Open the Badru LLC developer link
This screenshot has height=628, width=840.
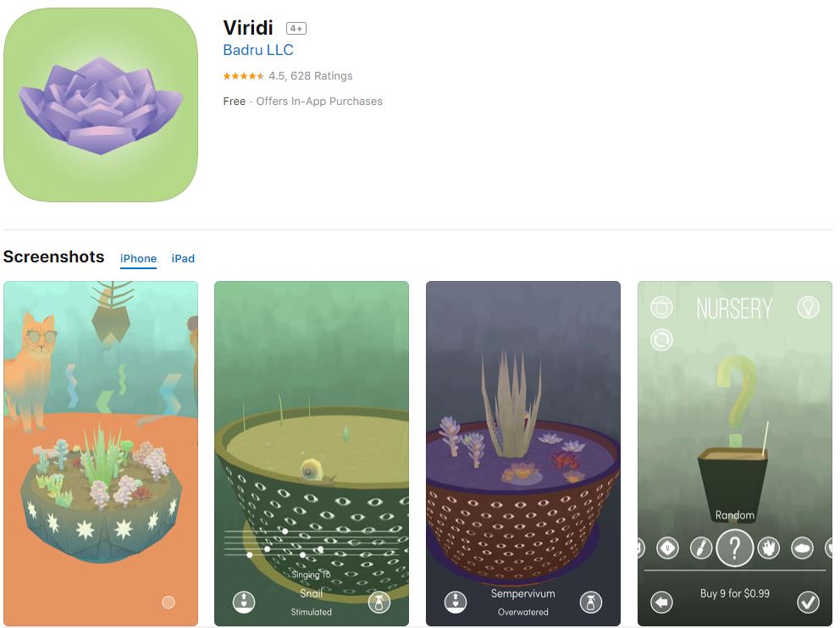click(x=258, y=50)
